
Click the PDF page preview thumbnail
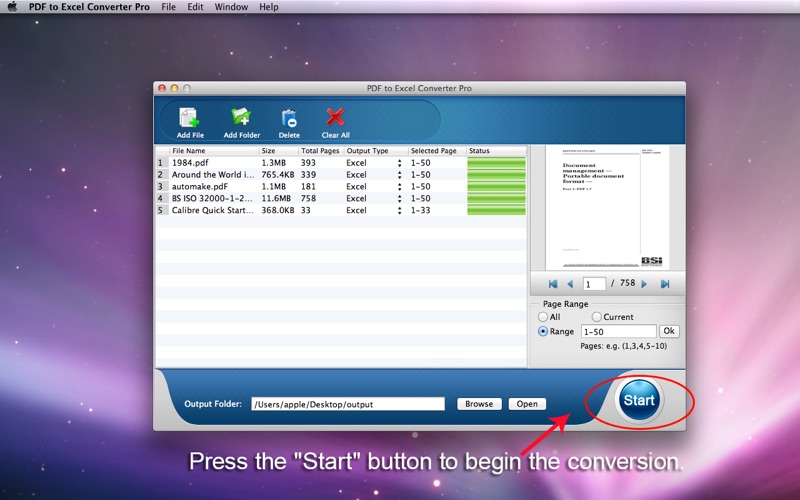click(x=607, y=208)
